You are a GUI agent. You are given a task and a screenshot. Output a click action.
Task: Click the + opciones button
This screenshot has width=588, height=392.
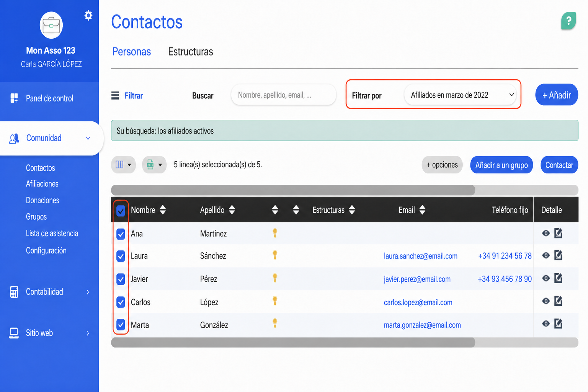[x=442, y=165]
